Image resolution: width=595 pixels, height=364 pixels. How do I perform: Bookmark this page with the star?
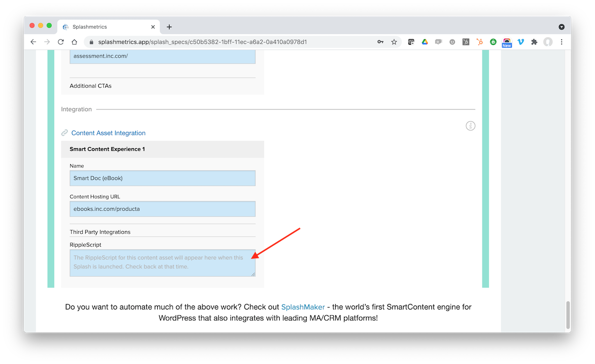coord(394,42)
